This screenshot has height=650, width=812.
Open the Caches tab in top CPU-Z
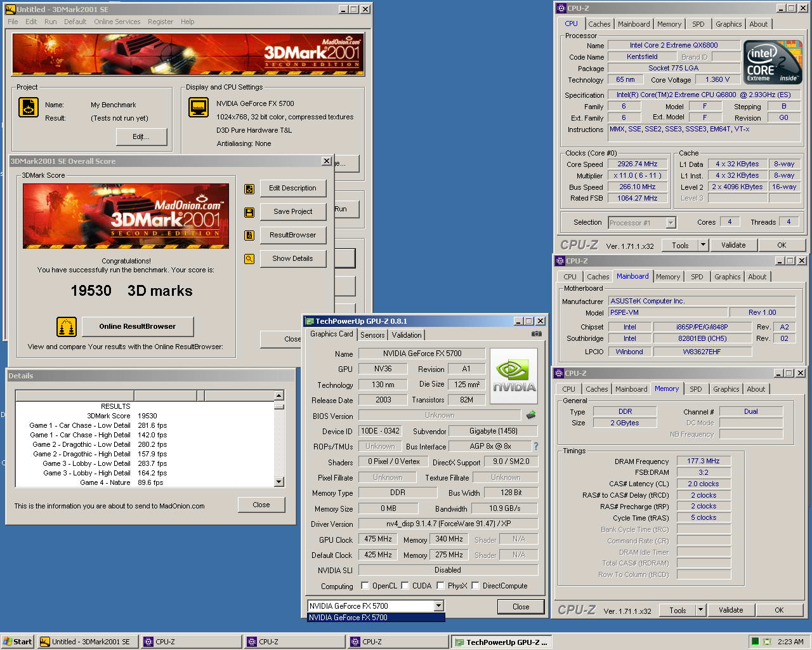(599, 24)
